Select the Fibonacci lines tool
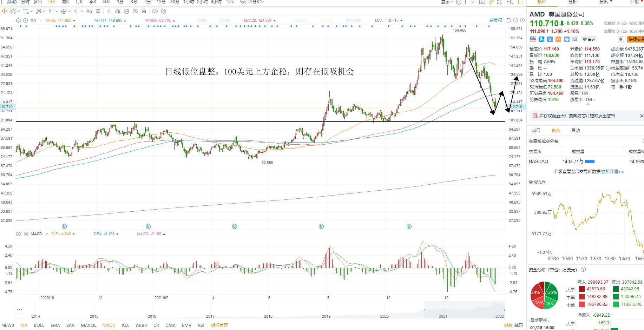This screenshot has height=330, width=644. point(51,11)
